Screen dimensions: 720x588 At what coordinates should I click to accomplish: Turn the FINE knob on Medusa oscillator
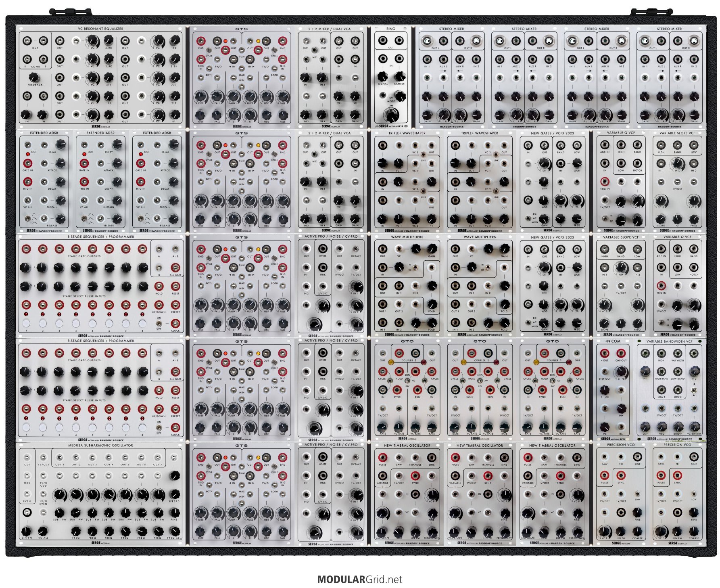pos(174,513)
